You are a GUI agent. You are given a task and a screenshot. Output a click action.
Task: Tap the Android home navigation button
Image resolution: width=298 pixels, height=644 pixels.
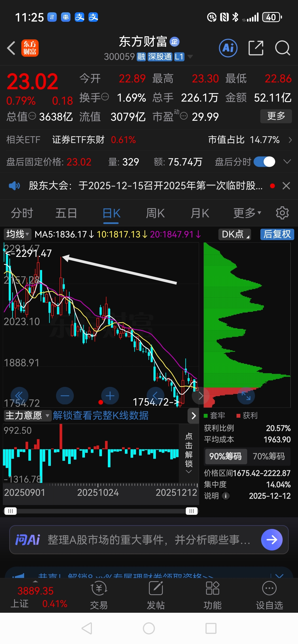(x=149, y=628)
